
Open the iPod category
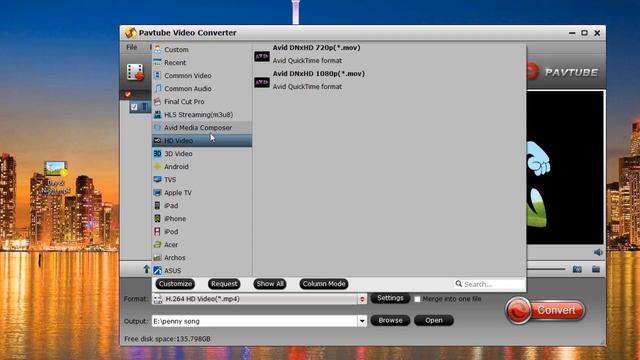[202, 232]
